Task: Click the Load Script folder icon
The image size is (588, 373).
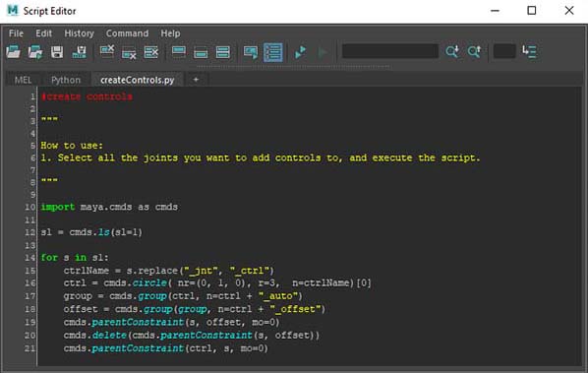Action: click(13, 51)
